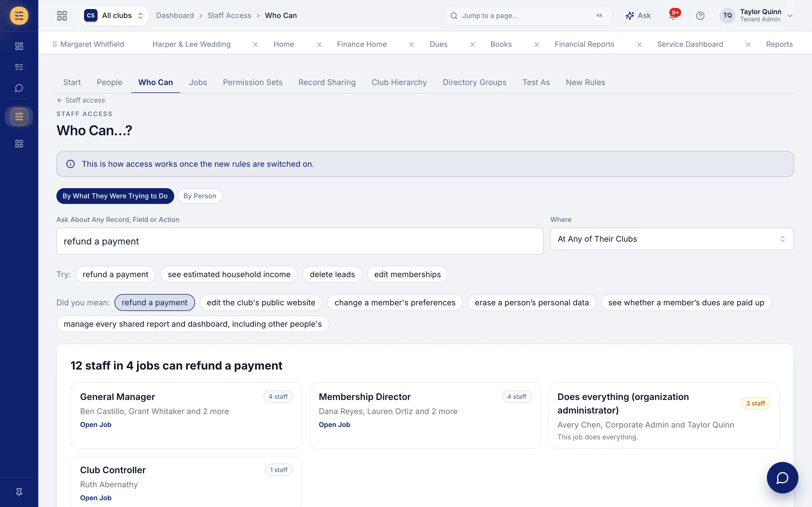This screenshot has height=507, width=812.
Task: Open the help question mark icon
Action: pos(700,16)
